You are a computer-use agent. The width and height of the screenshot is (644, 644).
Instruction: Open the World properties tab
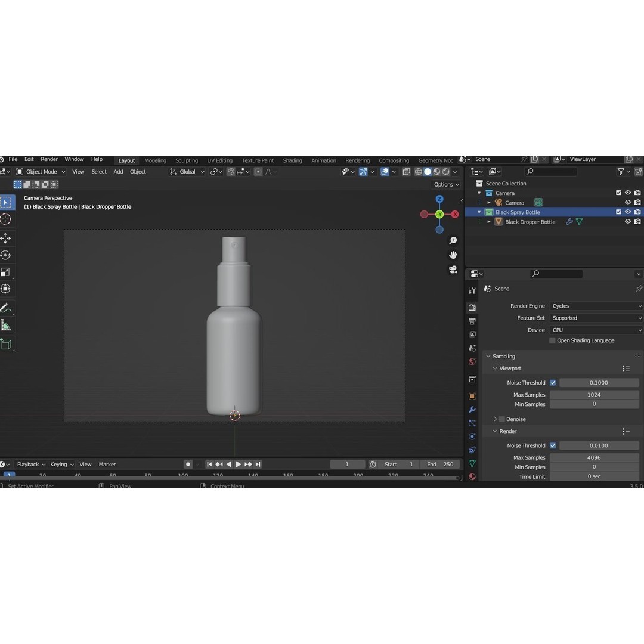click(472, 362)
